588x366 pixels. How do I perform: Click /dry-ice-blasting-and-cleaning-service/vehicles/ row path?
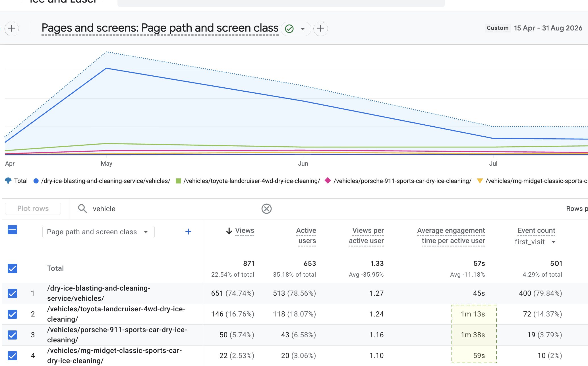click(99, 293)
